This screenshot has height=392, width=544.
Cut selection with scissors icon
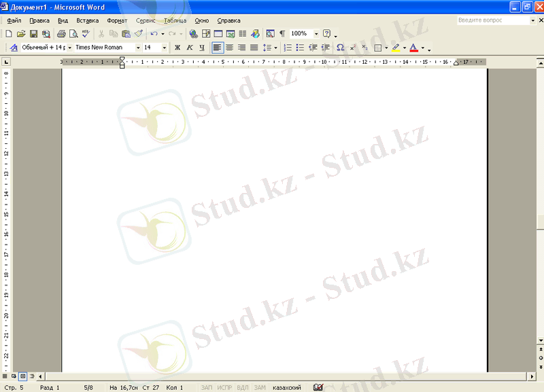coord(101,33)
